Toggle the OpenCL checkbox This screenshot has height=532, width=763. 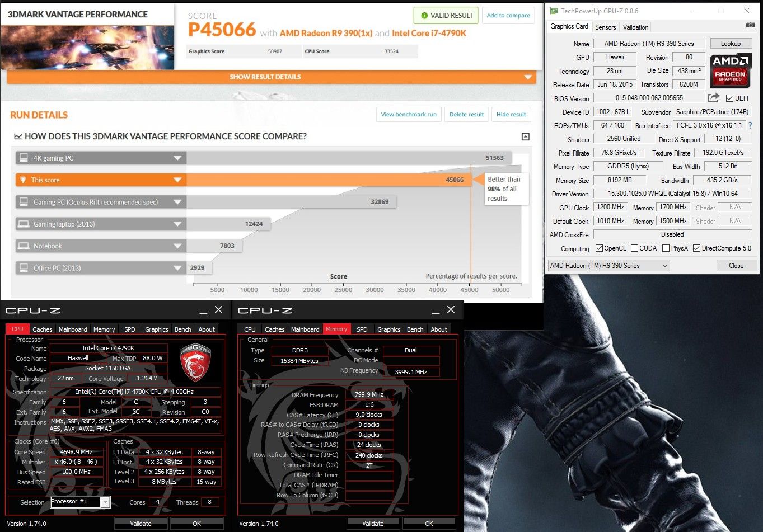[599, 248]
